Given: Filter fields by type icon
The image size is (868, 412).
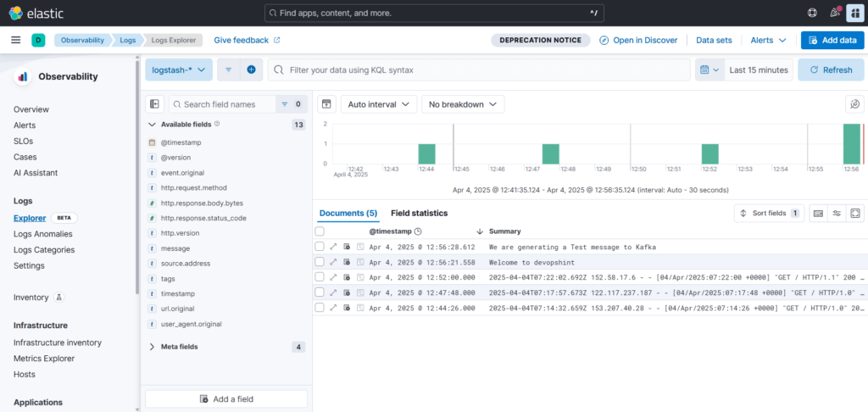Looking at the screenshot, I should pyautogui.click(x=291, y=104).
